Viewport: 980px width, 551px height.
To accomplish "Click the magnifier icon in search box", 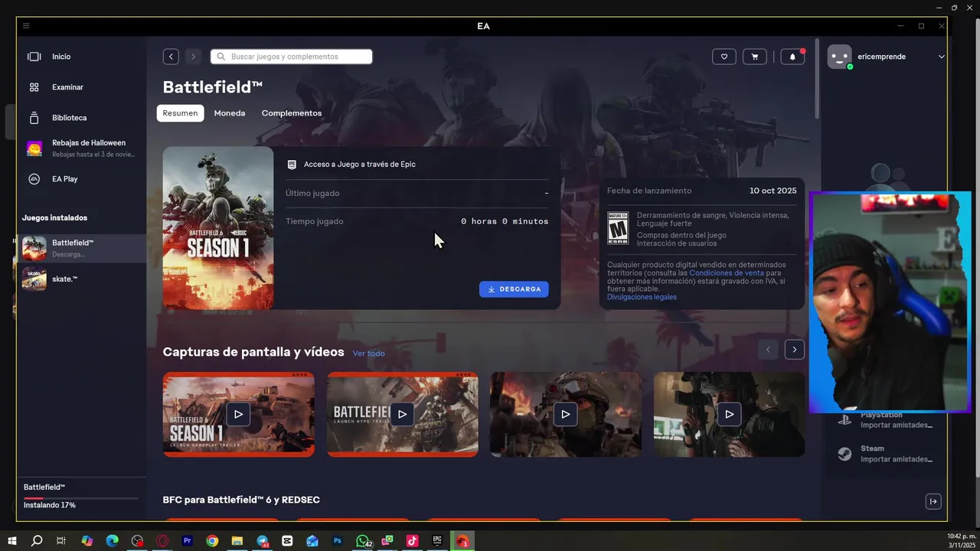I will [x=221, y=57].
